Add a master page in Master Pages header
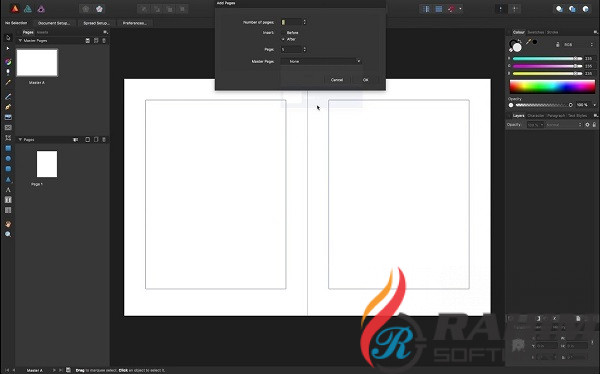 pos(88,41)
